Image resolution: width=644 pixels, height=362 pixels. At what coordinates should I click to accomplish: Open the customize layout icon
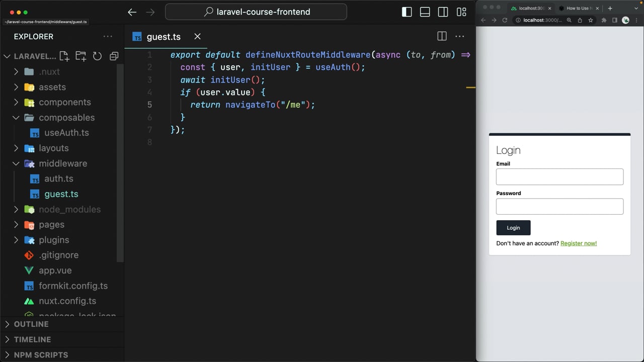click(461, 12)
